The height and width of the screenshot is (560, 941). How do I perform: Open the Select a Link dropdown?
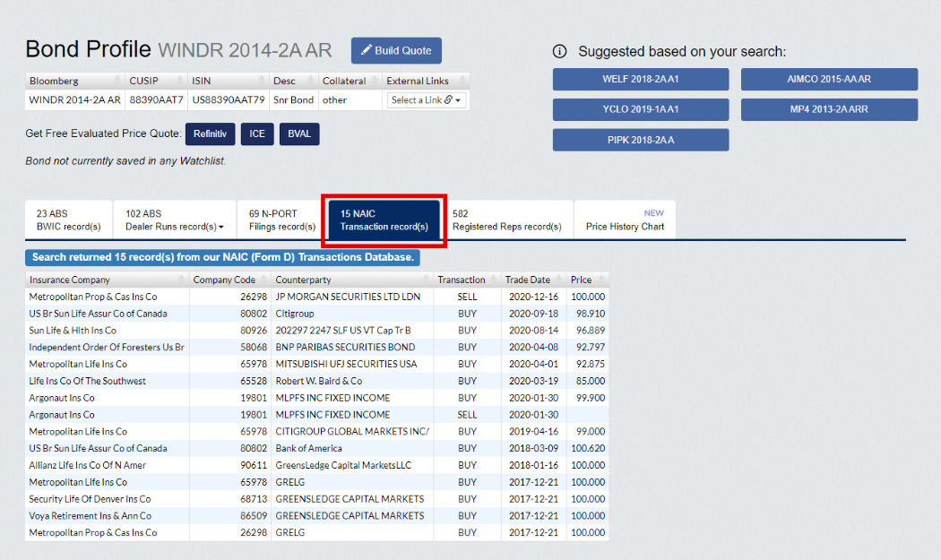point(427,100)
